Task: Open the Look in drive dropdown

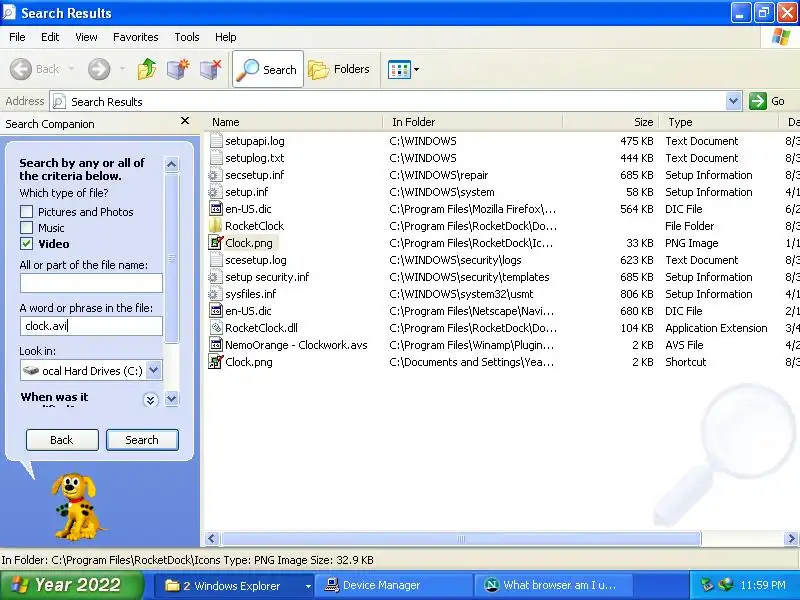Action: pyautogui.click(x=154, y=370)
